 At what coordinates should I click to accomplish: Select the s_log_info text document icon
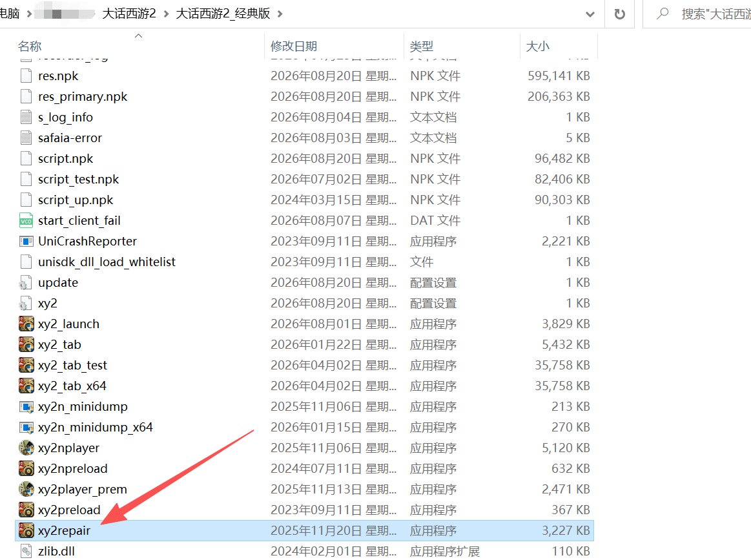pyautogui.click(x=26, y=117)
